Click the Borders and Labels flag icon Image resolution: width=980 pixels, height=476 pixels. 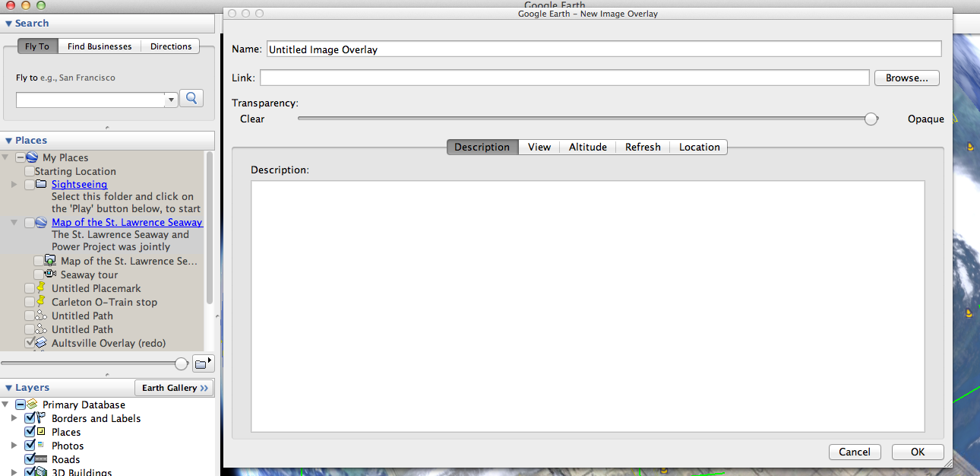pyautogui.click(x=42, y=418)
